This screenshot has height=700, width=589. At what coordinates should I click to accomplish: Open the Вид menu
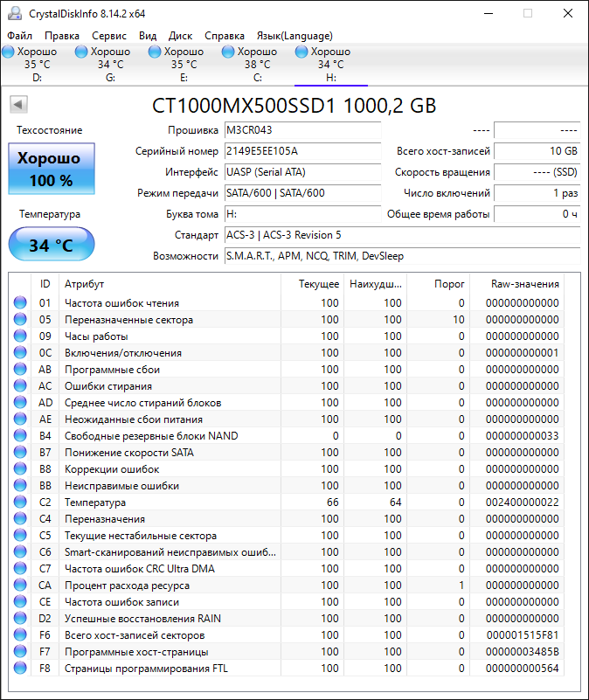point(148,36)
